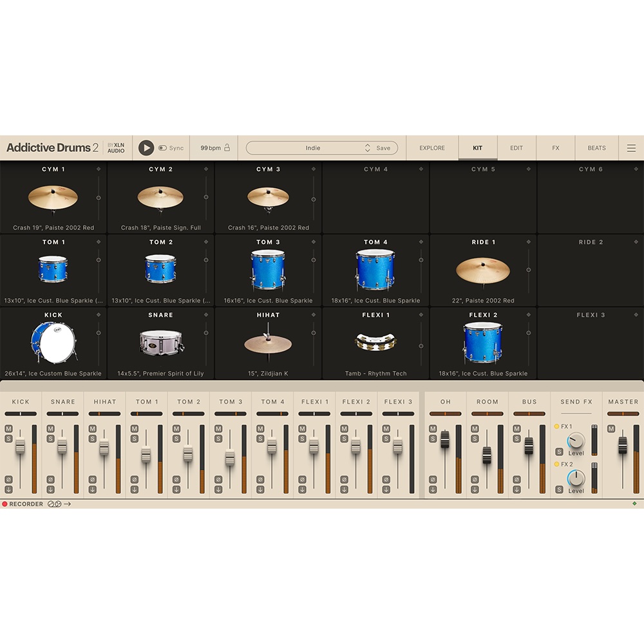Click the tempo lock icon beside 99 bpm
Image resolution: width=644 pixels, height=644 pixels.
(x=227, y=147)
